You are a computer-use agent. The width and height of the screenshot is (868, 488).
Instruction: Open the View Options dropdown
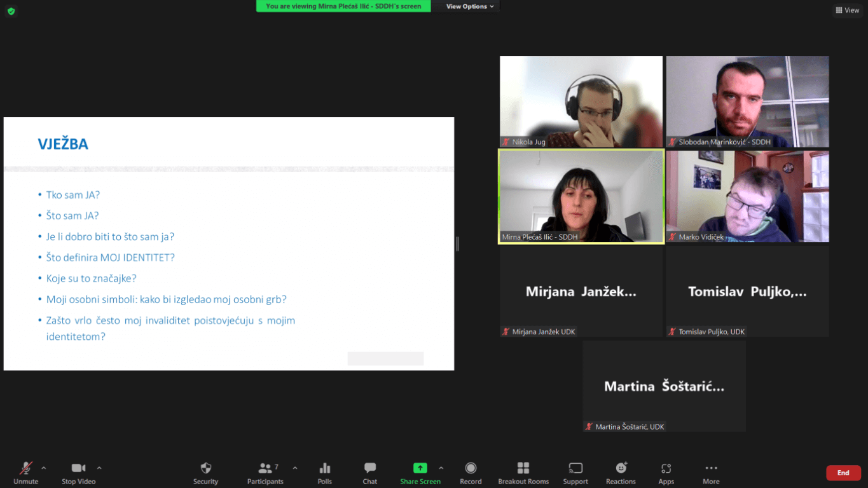pyautogui.click(x=470, y=6)
